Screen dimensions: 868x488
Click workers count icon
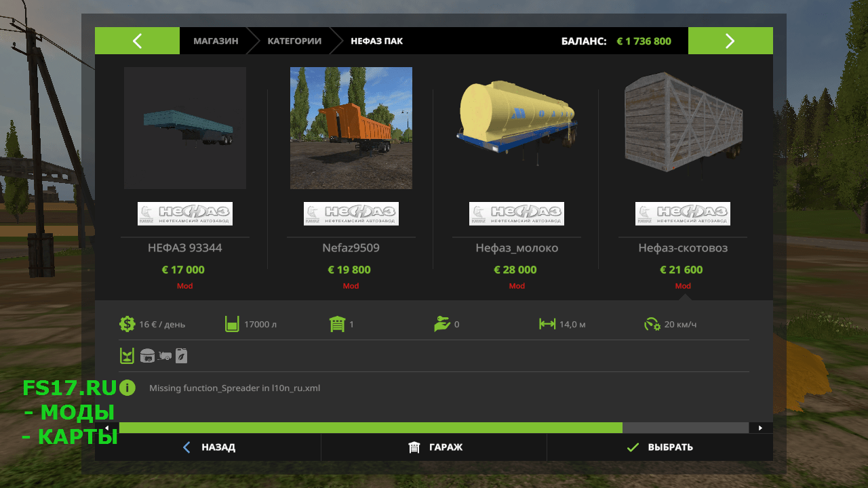point(337,324)
